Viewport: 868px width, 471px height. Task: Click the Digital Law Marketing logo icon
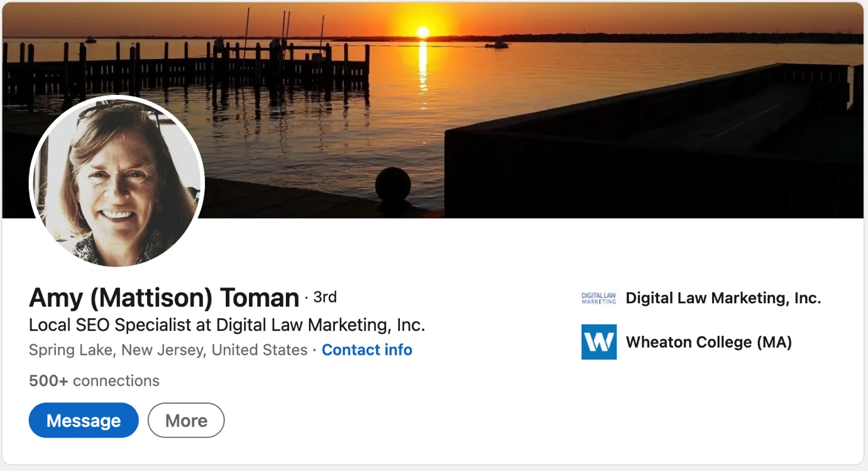(x=598, y=298)
